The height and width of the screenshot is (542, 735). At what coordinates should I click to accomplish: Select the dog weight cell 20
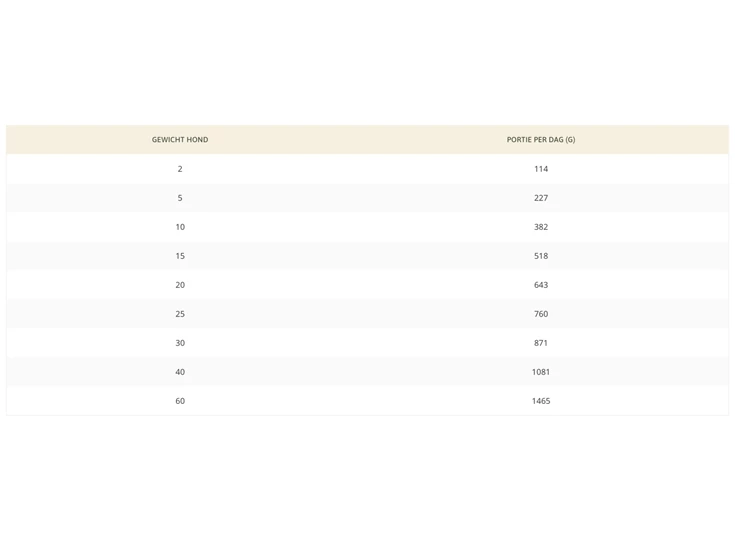pyautogui.click(x=180, y=285)
